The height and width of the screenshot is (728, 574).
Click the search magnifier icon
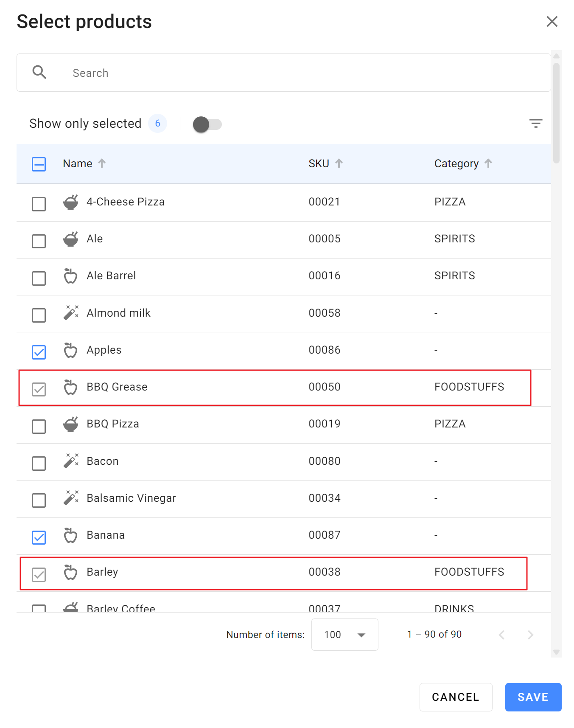click(39, 73)
